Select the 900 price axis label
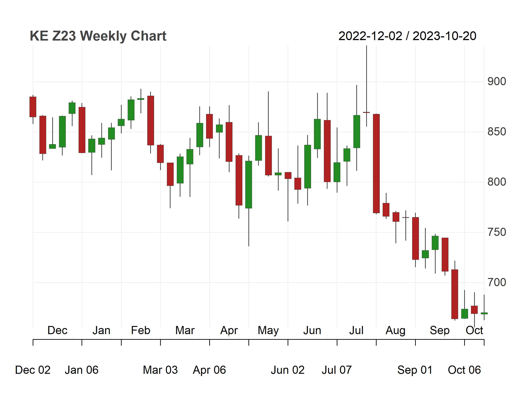Viewport: 532px width, 399px height. click(x=497, y=82)
